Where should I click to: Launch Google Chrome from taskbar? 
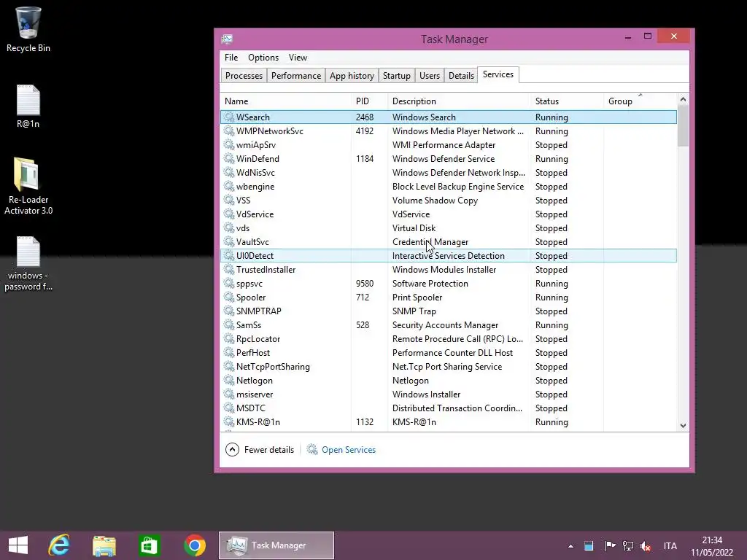coord(194,545)
